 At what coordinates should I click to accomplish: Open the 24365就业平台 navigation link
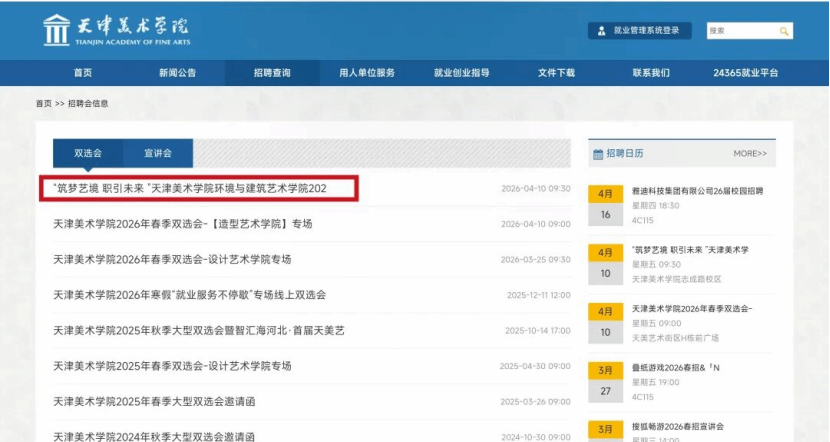[745, 73]
